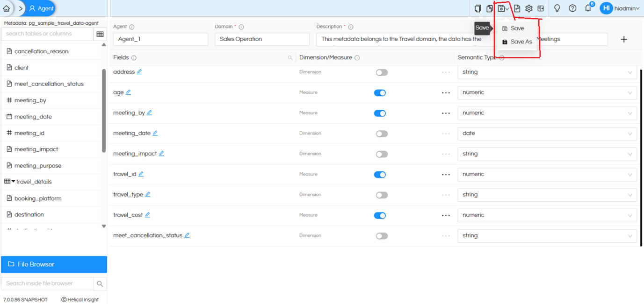Collapse the travel_details table in tree
The width and height of the screenshot is (644, 304).
[14, 182]
